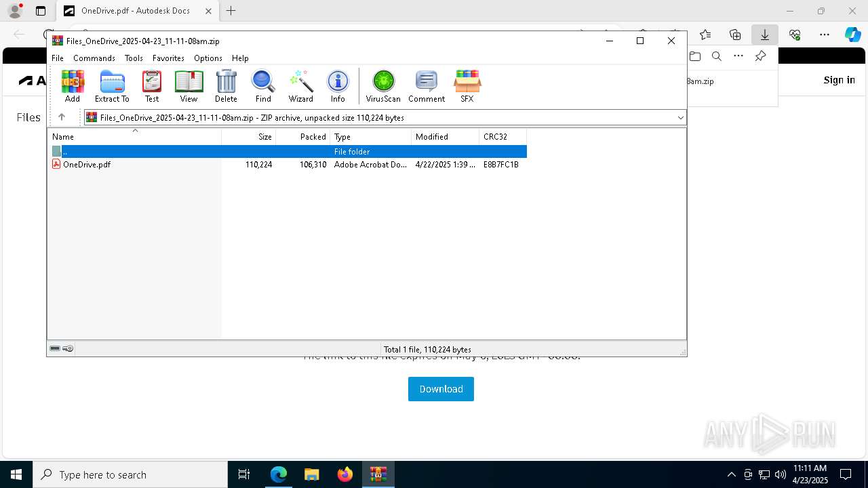Sort by Size column header

pyautogui.click(x=249, y=136)
